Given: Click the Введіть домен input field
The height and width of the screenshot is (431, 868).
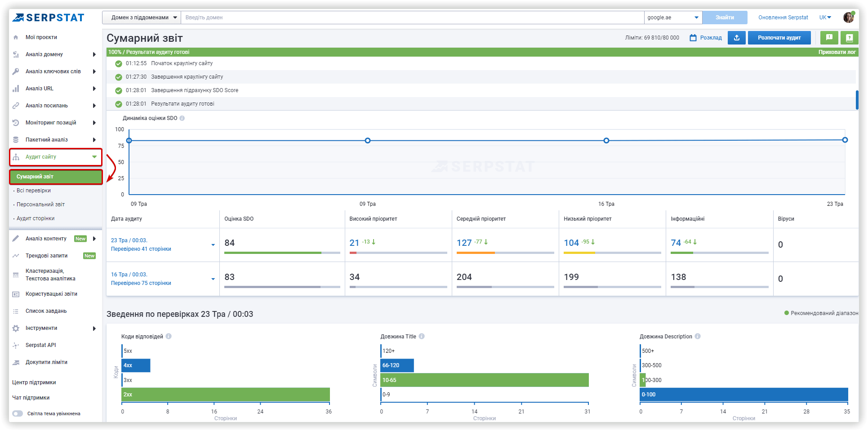Looking at the screenshot, I should [412, 18].
